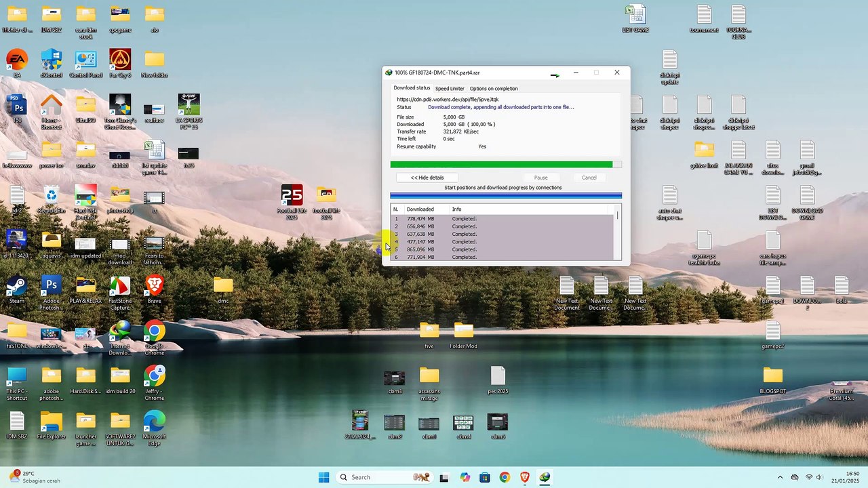Select the gdrive limit folder
868x488 pixels.
tap(704, 154)
